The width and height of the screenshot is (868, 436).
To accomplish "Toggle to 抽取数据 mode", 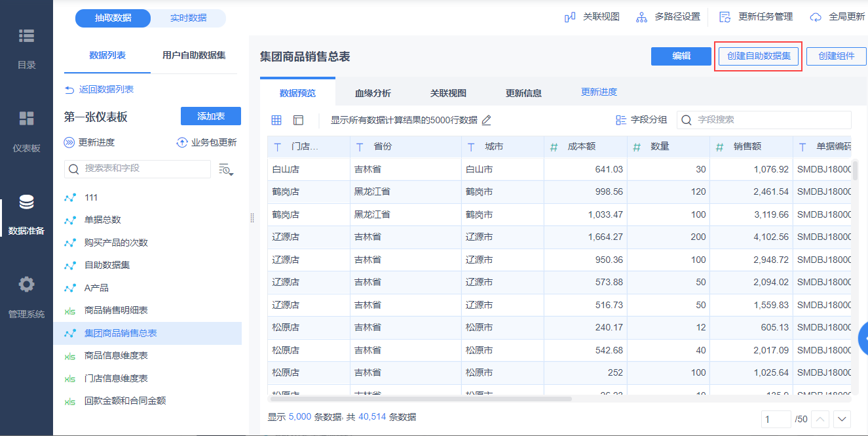I will point(113,18).
